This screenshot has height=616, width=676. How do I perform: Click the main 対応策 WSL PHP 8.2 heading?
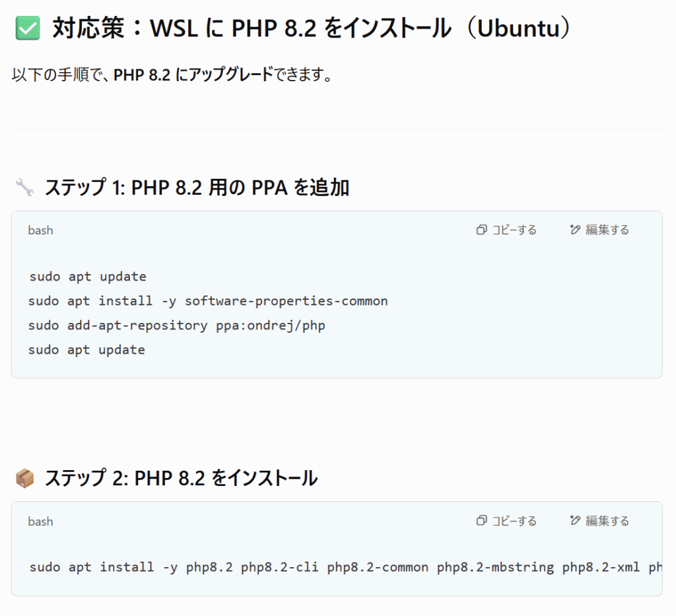(312, 28)
